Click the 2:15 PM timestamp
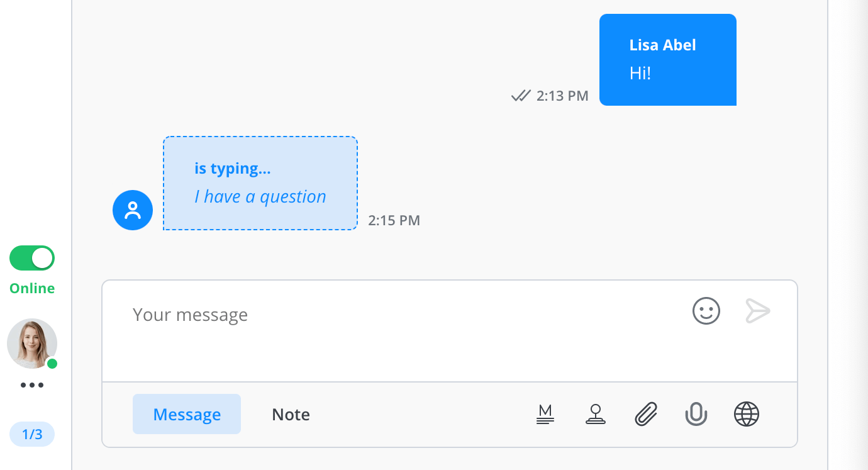This screenshot has height=470, width=868. (394, 220)
